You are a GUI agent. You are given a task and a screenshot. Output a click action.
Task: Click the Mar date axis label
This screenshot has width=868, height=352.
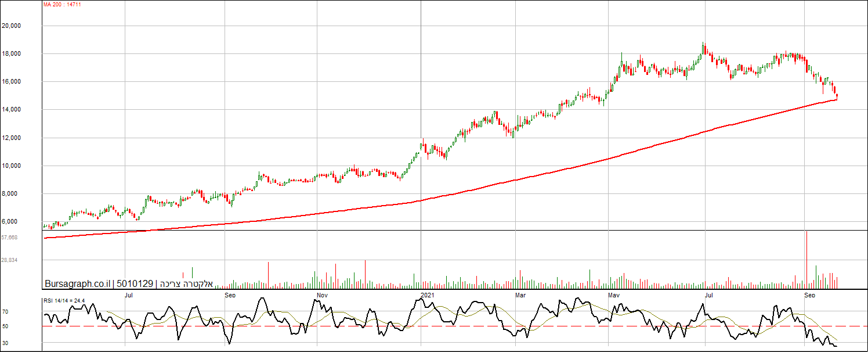[x=520, y=295]
